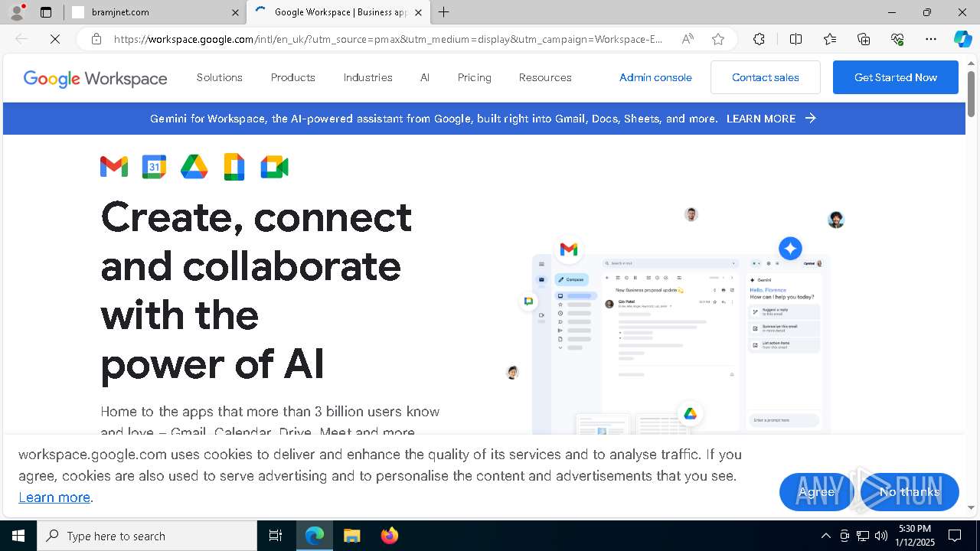The width and height of the screenshot is (980, 551).
Task: Open the AI navigation item
Action: 425,77
